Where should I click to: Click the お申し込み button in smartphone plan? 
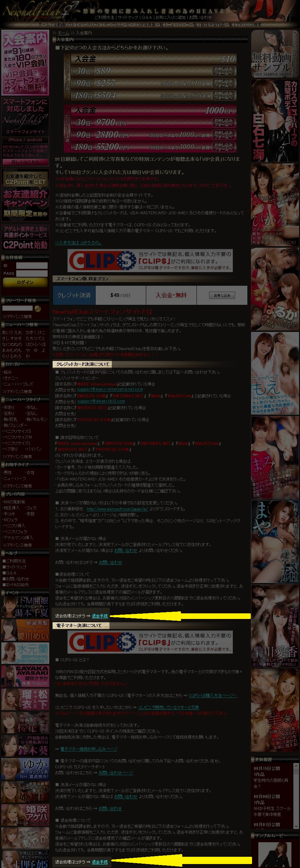(222, 295)
